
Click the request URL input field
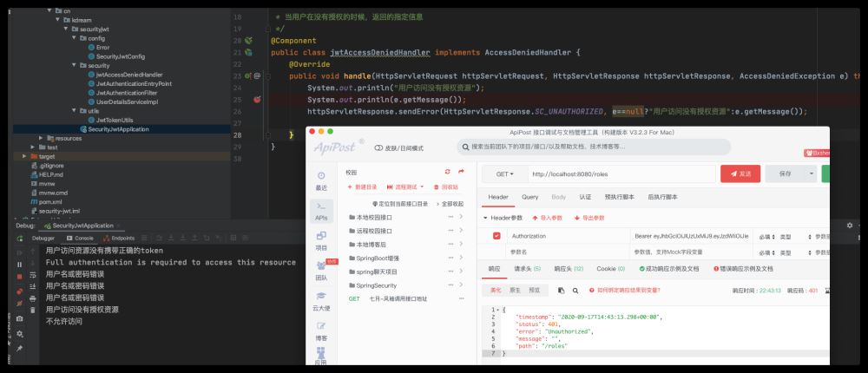point(621,173)
